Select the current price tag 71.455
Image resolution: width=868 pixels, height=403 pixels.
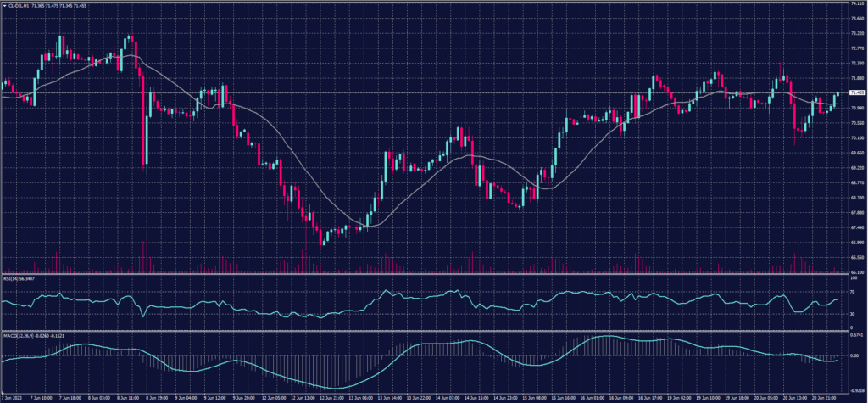coord(857,92)
